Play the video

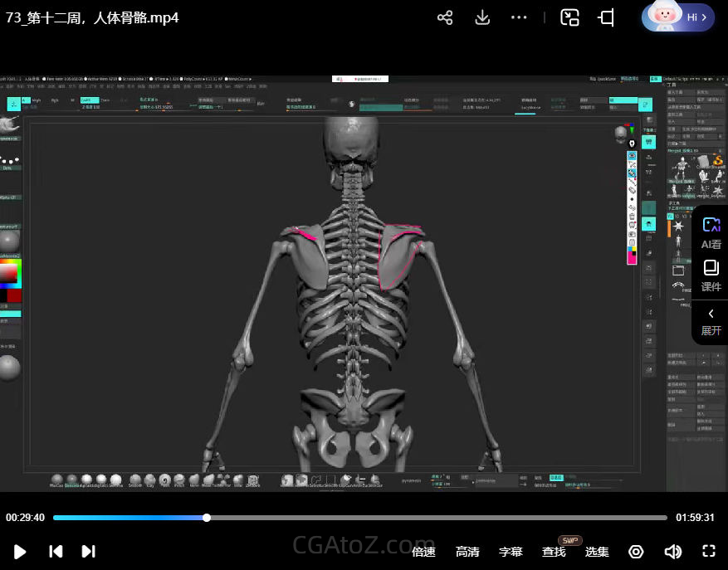(x=21, y=552)
